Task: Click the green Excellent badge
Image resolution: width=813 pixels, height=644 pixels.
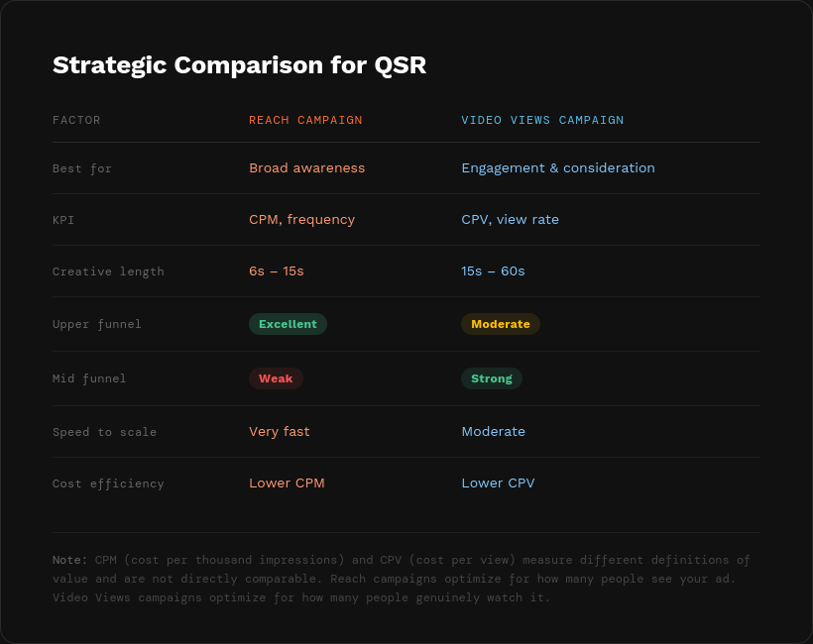Action: click(x=288, y=324)
